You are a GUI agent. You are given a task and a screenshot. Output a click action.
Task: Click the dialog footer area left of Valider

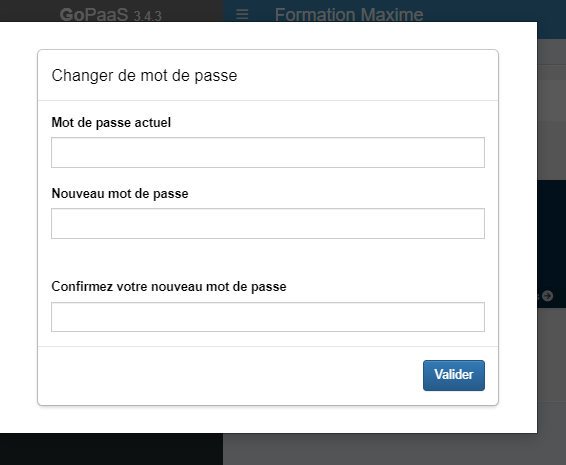230,375
